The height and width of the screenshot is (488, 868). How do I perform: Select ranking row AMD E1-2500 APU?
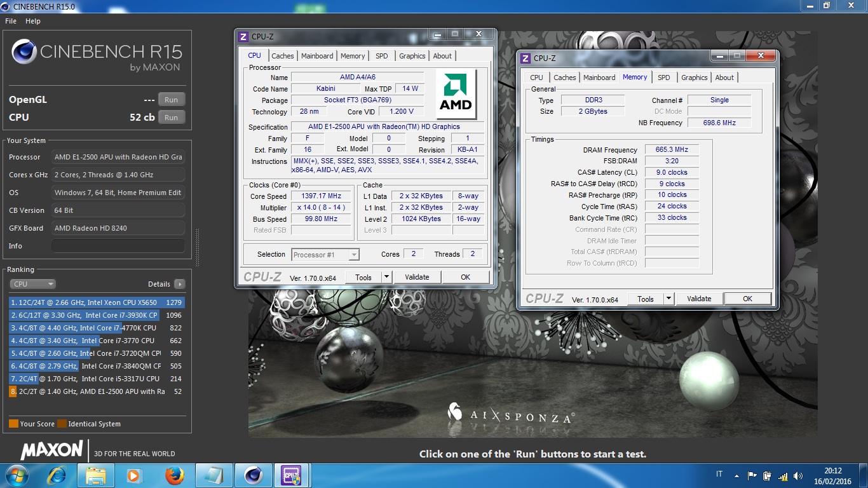pyautogui.click(x=96, y=391)
